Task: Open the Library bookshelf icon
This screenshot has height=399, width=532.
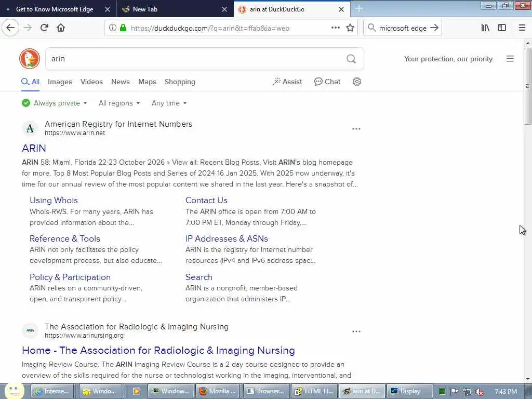Action: coord(485,28)
